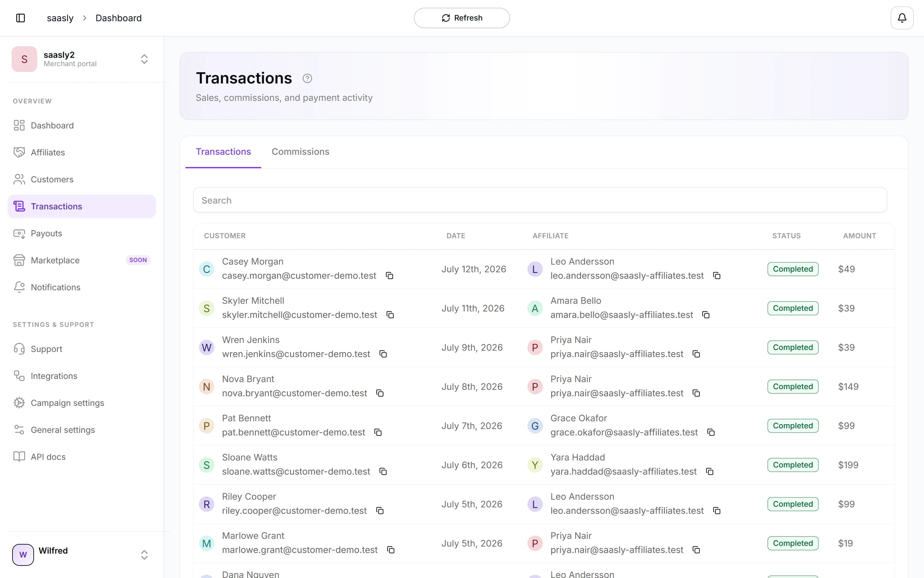Switch to the Commissions tab
The image size is (924, 578).
coord(301,152)
